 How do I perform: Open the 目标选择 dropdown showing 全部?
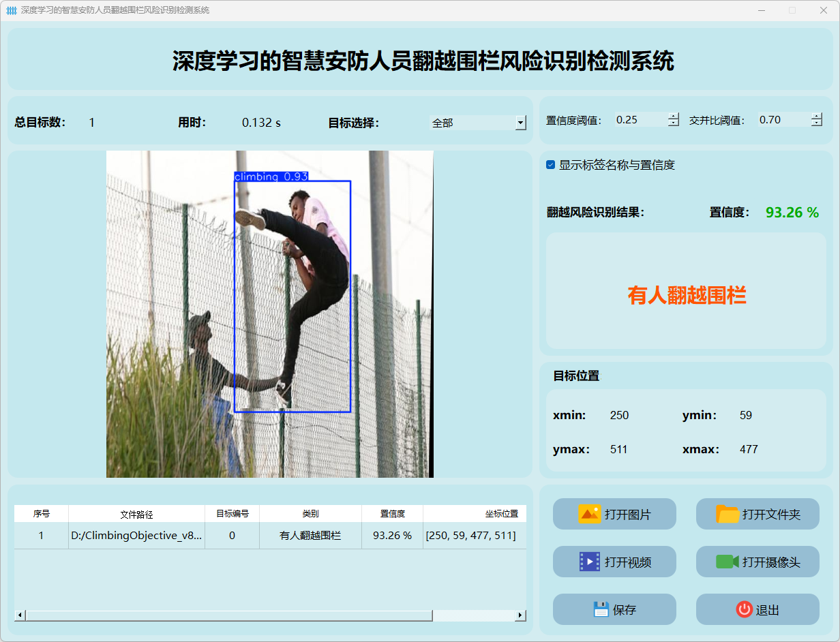click(478, 123)
